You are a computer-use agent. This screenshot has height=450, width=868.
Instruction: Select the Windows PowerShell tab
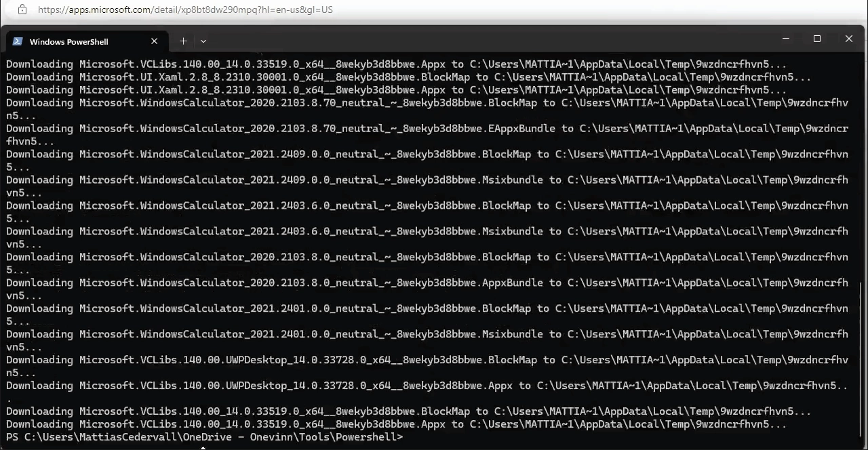click(68, 41)
